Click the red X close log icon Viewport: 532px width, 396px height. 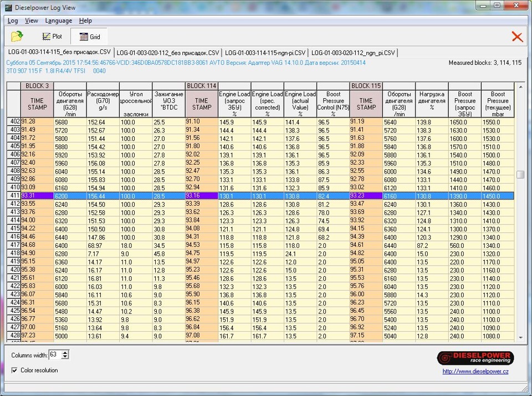[516, 37]
